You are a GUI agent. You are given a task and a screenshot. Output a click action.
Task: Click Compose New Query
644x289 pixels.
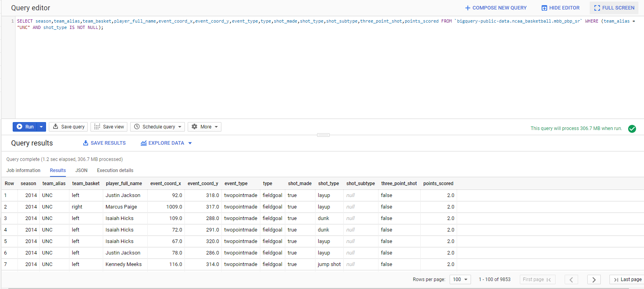click(x=496, y=8)
